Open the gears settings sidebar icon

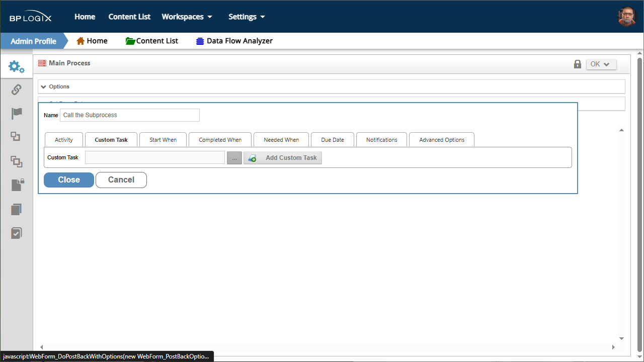tap(16, 66)
